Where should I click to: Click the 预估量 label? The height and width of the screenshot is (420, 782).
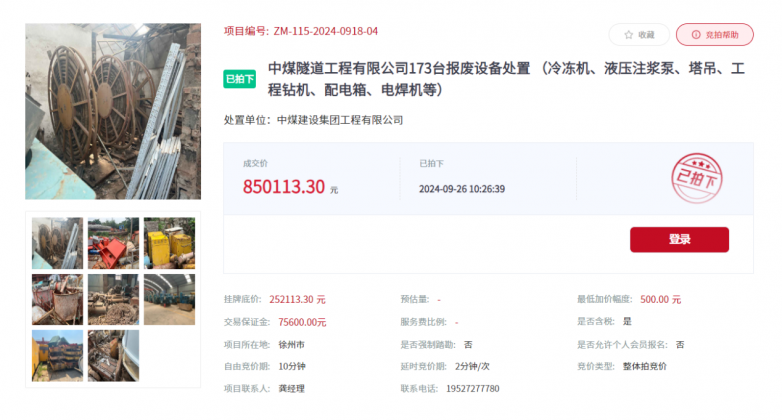pos(415,299)
